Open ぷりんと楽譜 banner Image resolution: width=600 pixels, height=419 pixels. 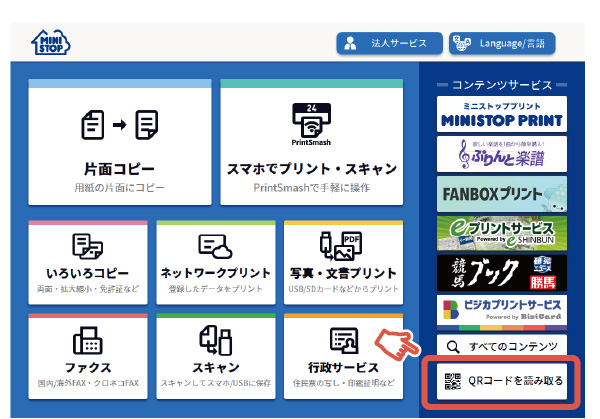502,154
